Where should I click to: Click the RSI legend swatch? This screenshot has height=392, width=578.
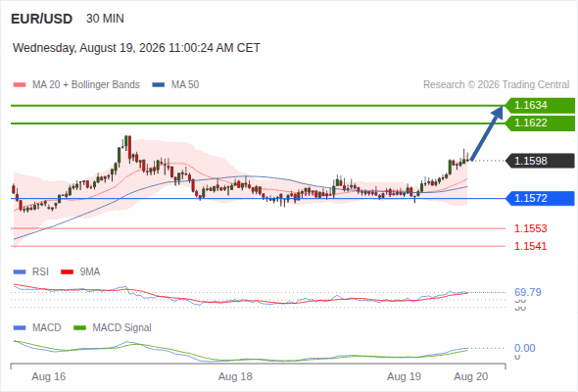[x=20, y=272]
